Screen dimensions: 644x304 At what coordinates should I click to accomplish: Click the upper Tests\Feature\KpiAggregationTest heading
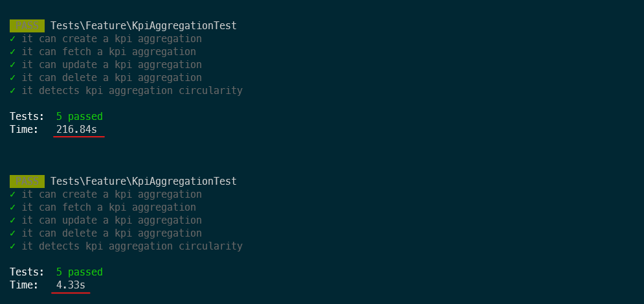click(x=144, y=26)
